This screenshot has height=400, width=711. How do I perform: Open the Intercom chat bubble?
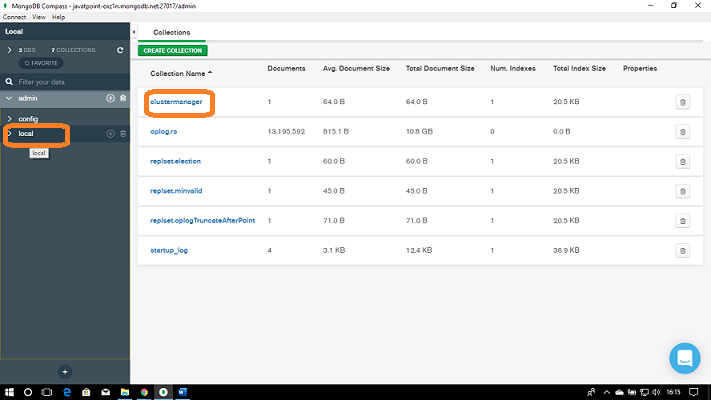click(x=685, y=358)
